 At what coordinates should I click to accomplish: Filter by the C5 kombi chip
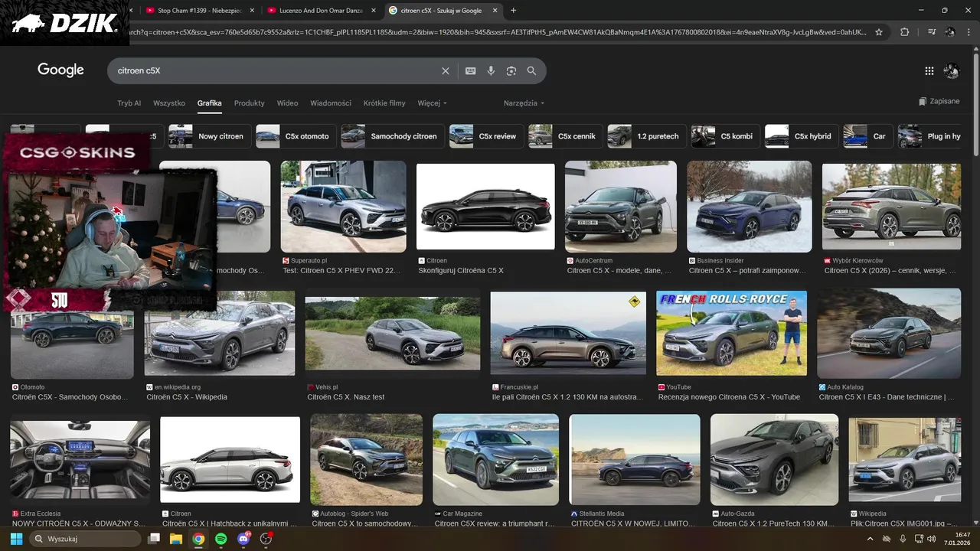pos(725,136)
